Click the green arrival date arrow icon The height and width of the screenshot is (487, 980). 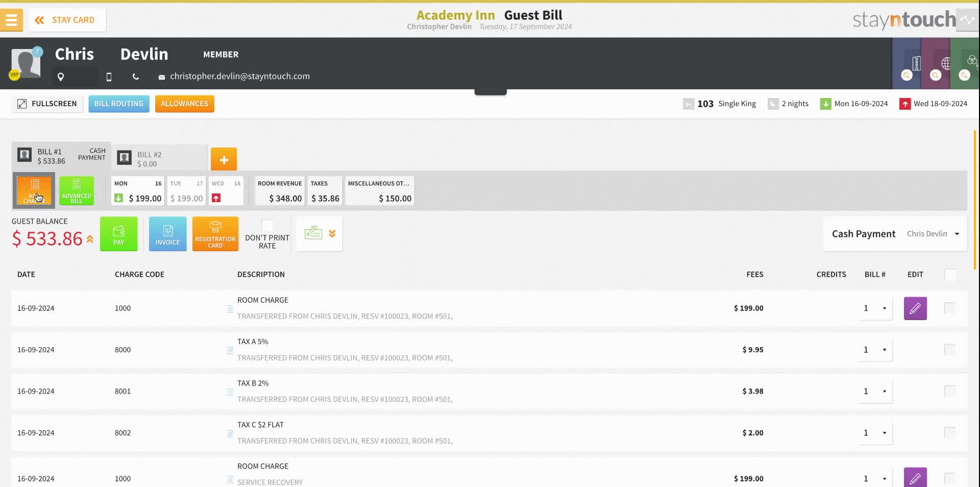[825, 104]
